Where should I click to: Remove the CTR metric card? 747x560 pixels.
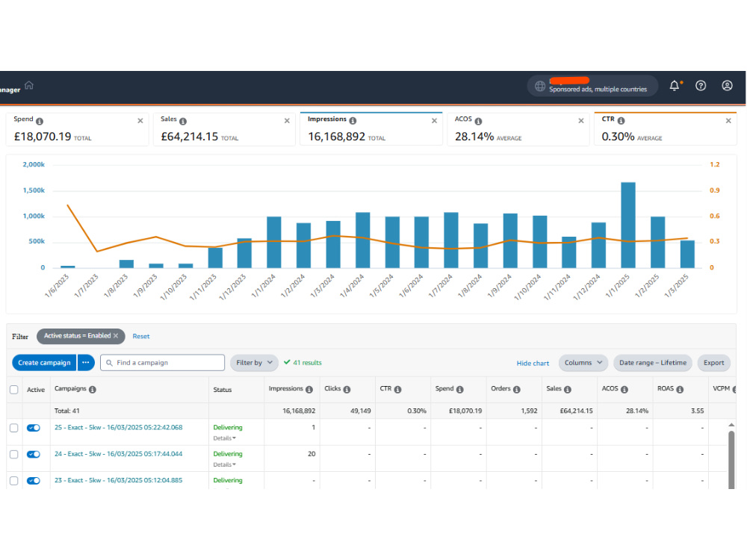(x=728, y=121)
